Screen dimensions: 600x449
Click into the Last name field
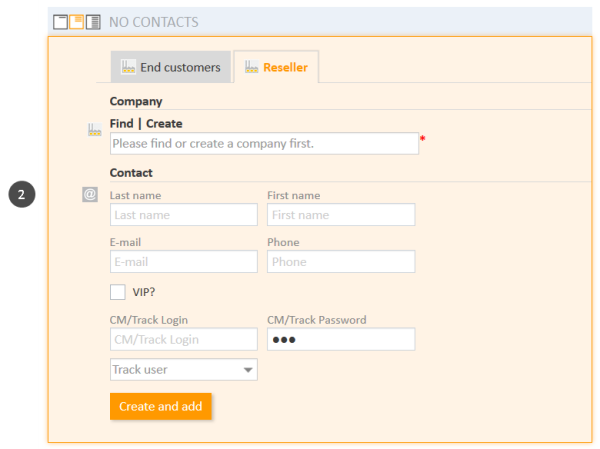tap(184, 215)
